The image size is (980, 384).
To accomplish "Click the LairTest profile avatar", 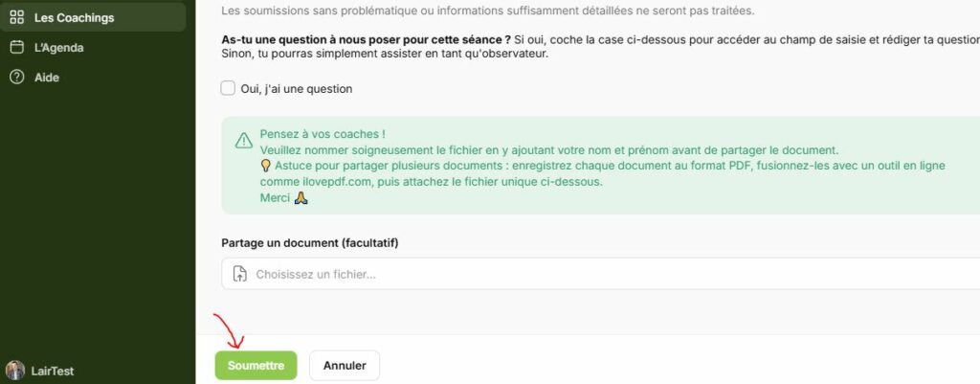I will tap(15, 371).
